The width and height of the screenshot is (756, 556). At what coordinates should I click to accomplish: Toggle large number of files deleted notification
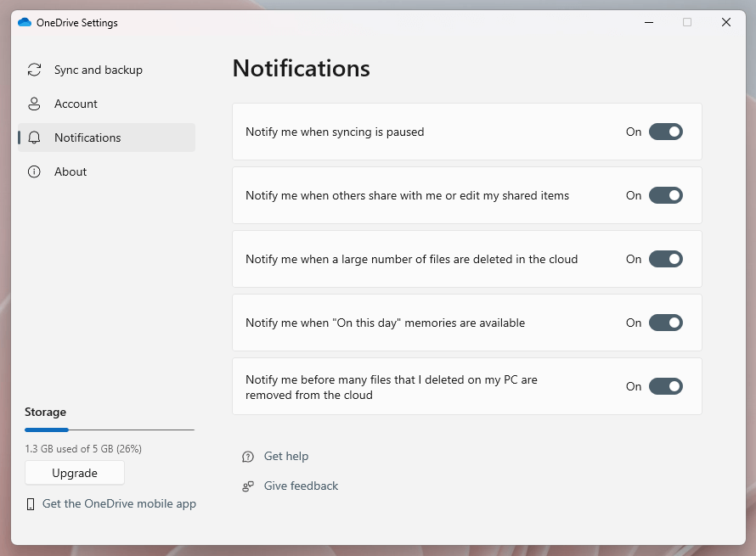[665, 259]
